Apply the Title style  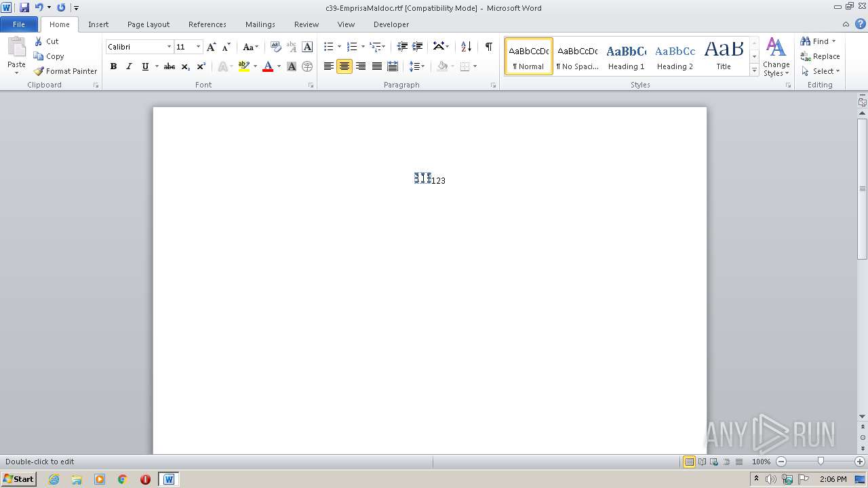coord(724,56)
